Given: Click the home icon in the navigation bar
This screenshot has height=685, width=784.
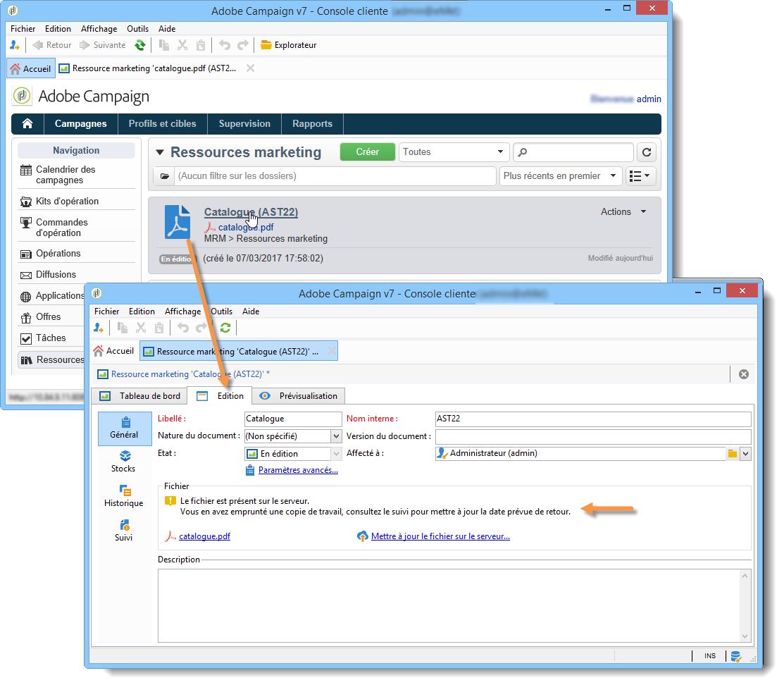Looking at the screenshot, I should [x=27, y=123].
